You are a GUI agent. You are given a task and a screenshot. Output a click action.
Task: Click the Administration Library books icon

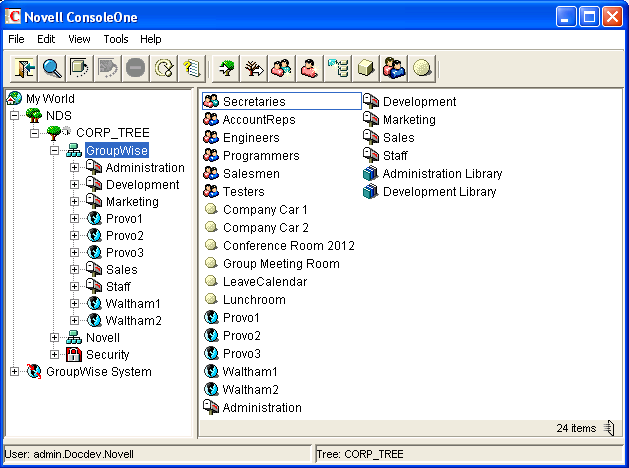click(371, 174)
